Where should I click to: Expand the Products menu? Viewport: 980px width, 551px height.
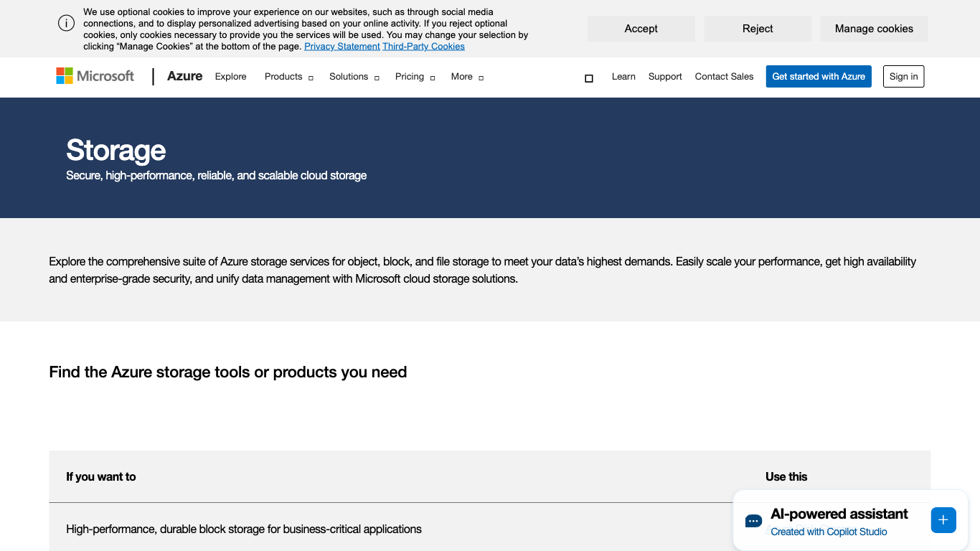pos(289,77)
